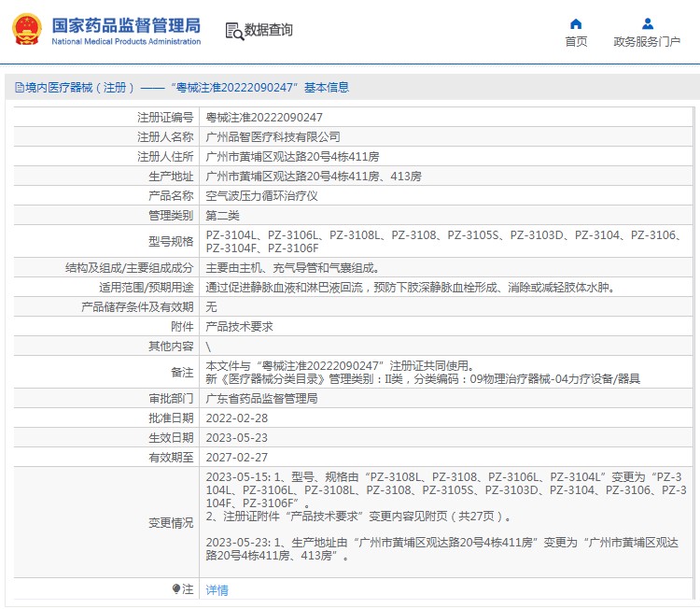Click approving department 广东省药品监督管理局

click(x=261, y=399)
